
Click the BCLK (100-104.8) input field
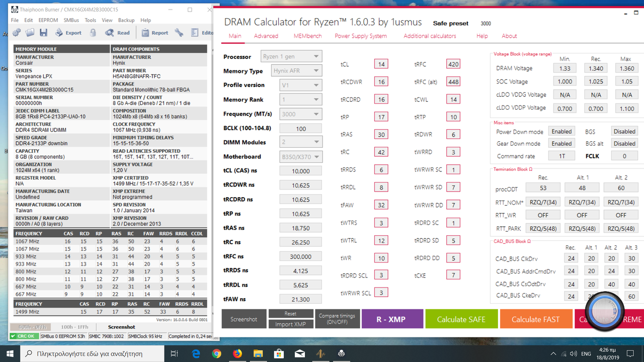(301, 128)
